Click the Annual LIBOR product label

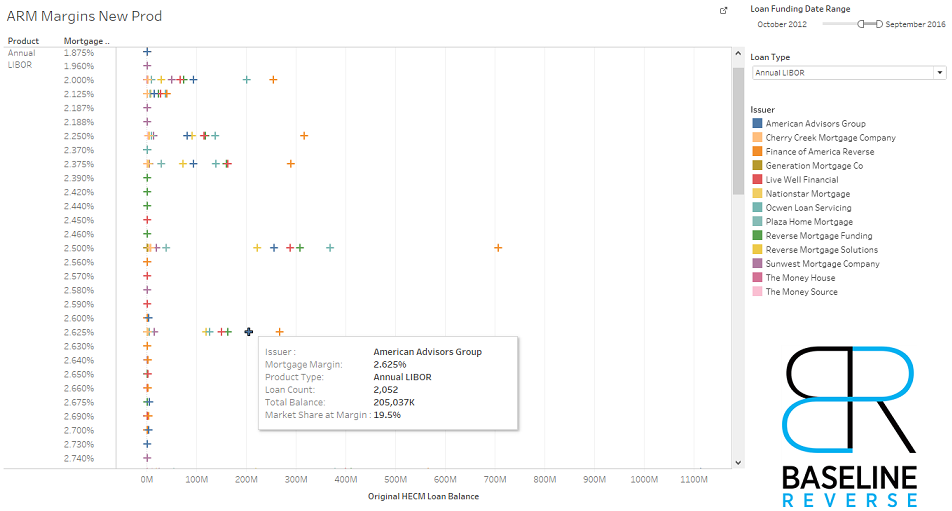21,59
